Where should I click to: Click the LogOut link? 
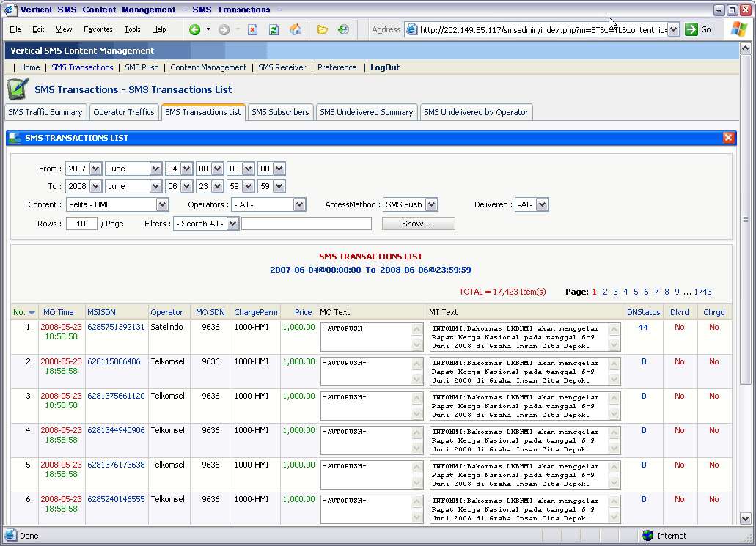[x=384, y=67]
